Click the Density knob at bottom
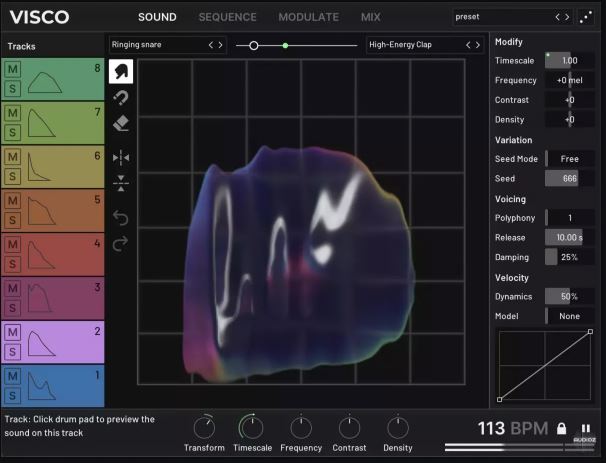 pyautogui.click(x=398, y=427)
